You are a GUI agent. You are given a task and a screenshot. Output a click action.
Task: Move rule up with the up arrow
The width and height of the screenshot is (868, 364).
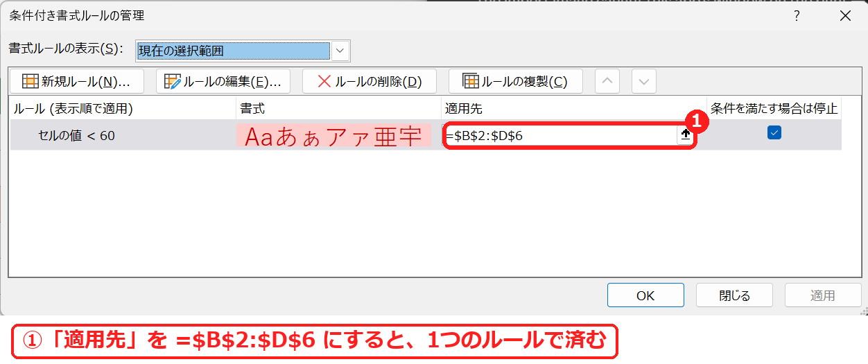click(x=607, y=81)
